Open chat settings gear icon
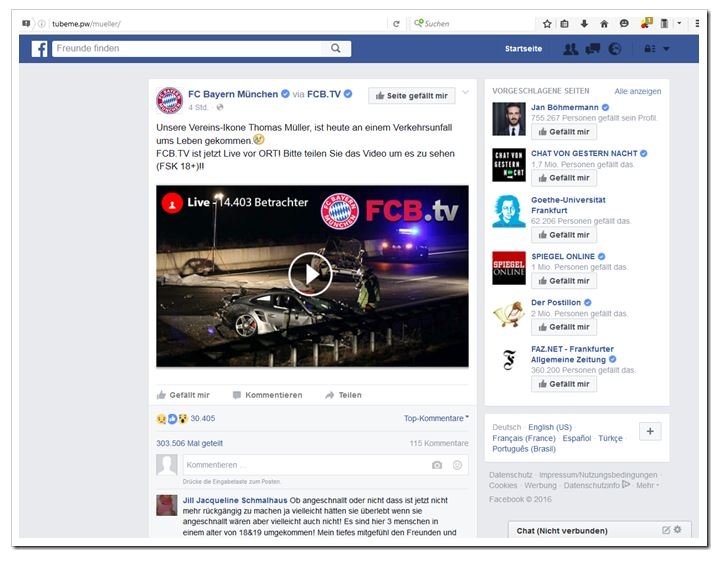 tap(677, 530)
